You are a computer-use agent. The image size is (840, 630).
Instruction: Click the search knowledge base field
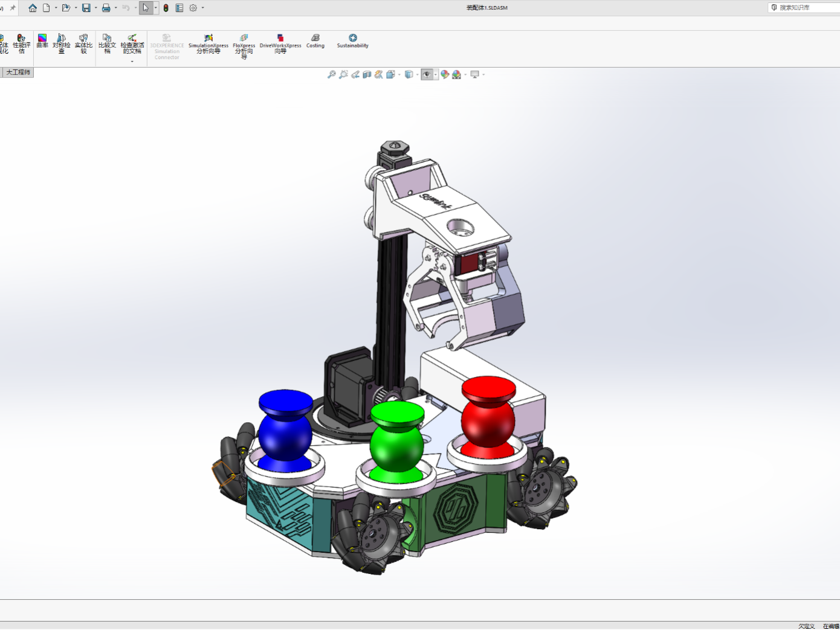click(x=805, y=8)
